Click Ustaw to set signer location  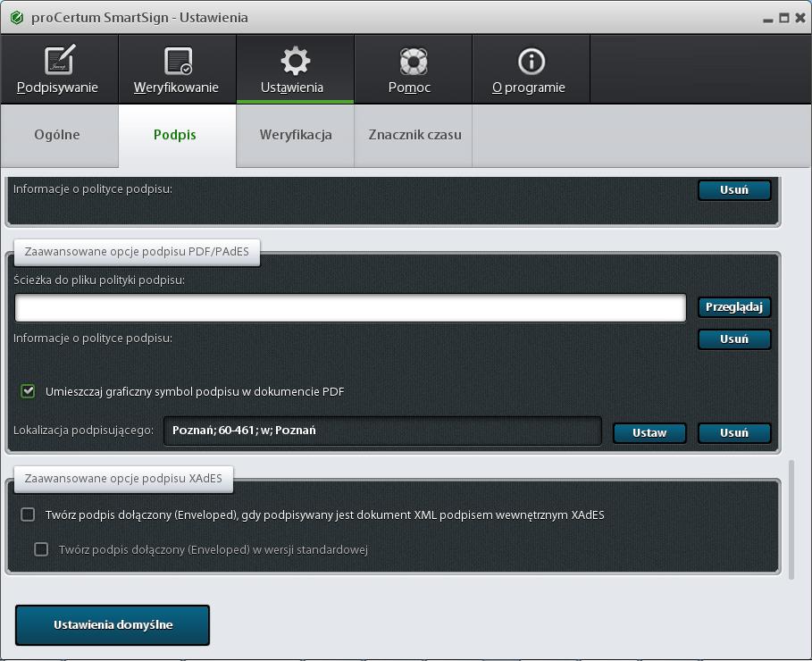649,432
